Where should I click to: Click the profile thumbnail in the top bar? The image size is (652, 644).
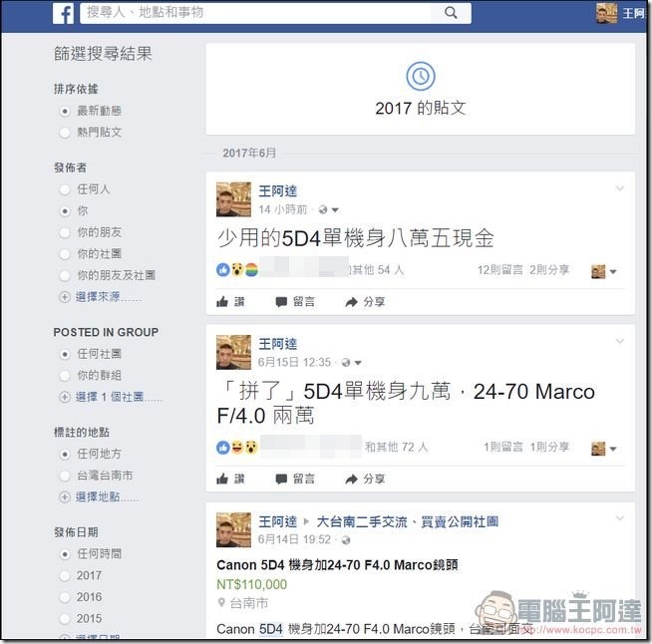point(606,13)
